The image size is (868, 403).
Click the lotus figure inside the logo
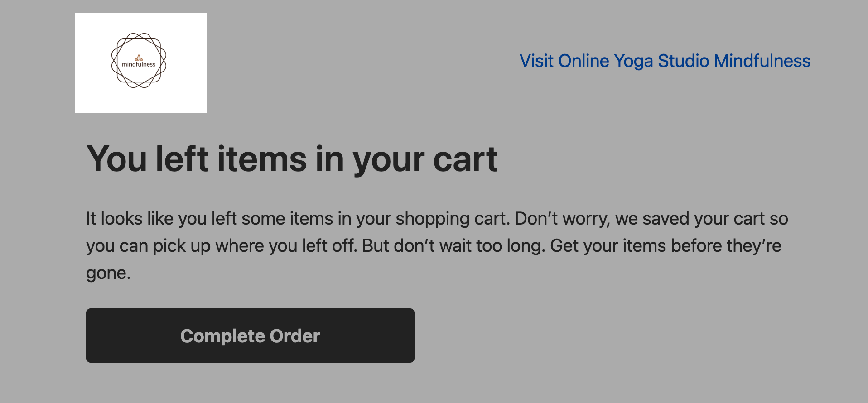tap(139, 57)
